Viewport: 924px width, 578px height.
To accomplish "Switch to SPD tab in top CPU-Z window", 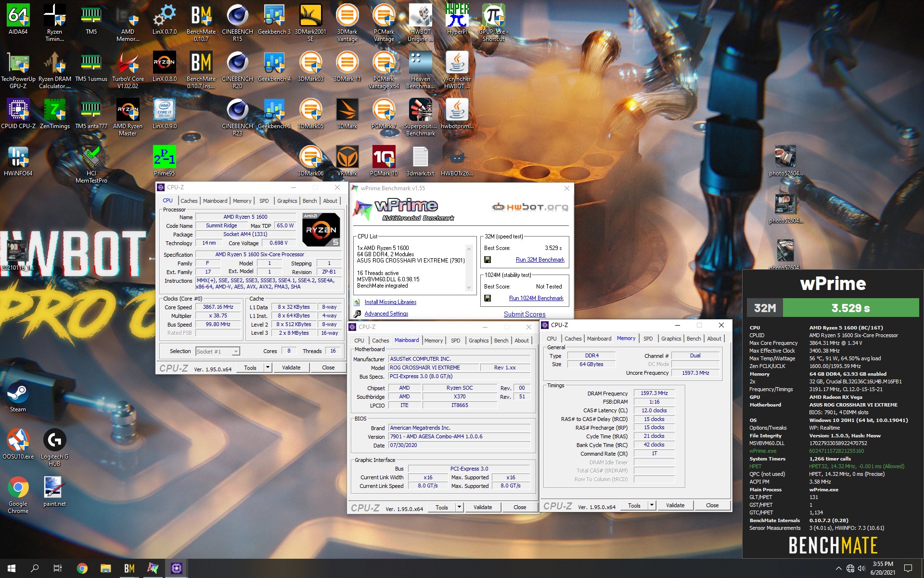I will click(x=264, y=201).
